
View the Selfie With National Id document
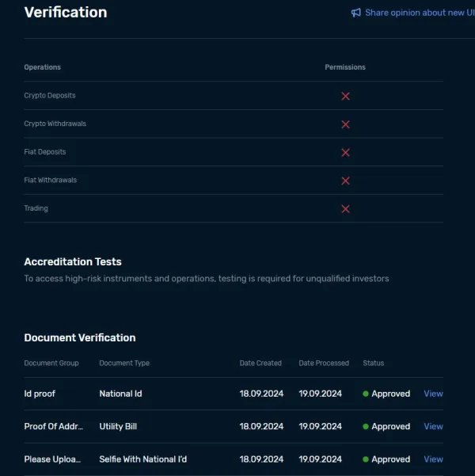coord(433,459)
